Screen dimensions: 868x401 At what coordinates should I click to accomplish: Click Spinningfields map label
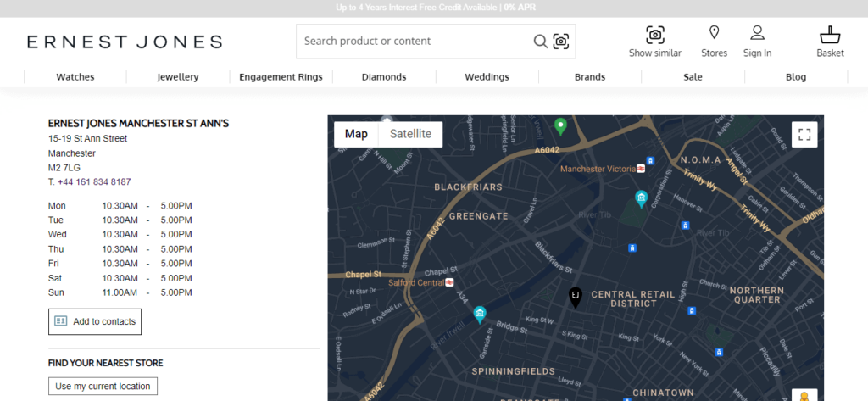coord(513,371)
